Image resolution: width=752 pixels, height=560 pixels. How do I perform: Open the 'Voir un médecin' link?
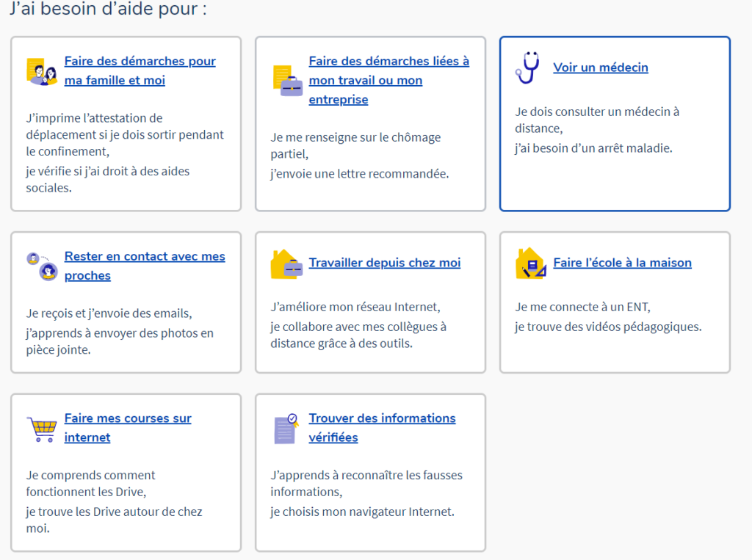tap(600, 68)
